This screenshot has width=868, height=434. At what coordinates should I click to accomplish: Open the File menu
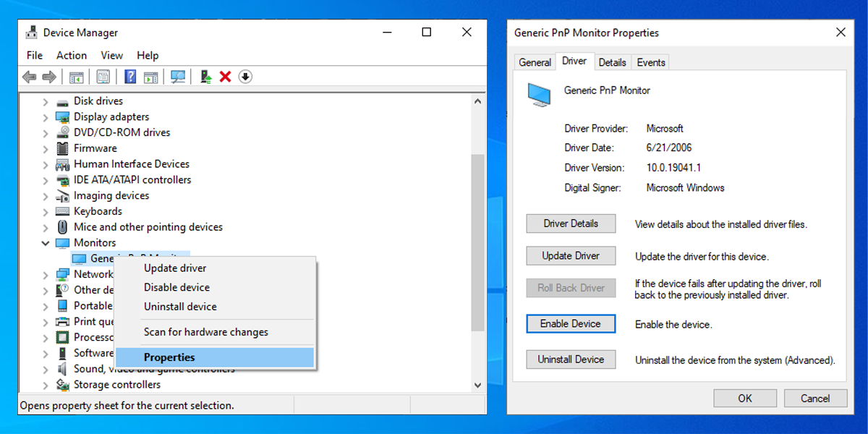(35, 56)
